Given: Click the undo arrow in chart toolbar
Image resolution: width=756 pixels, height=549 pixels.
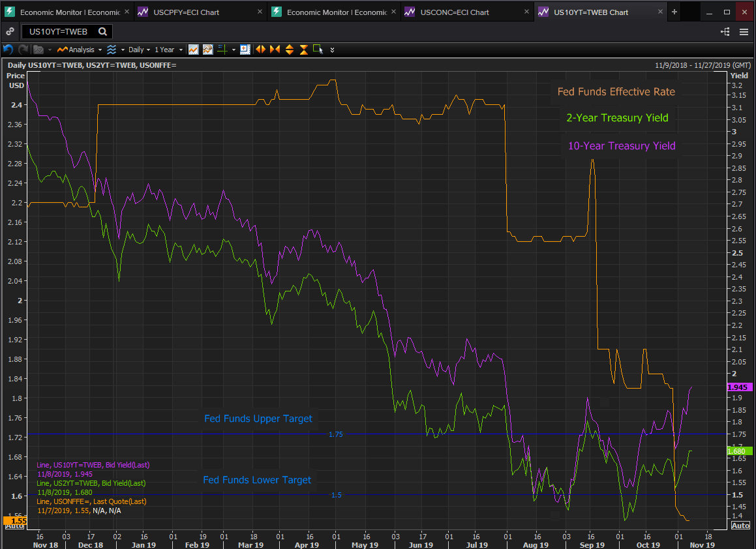Looking at the screenshot, I should pos(8,50).
